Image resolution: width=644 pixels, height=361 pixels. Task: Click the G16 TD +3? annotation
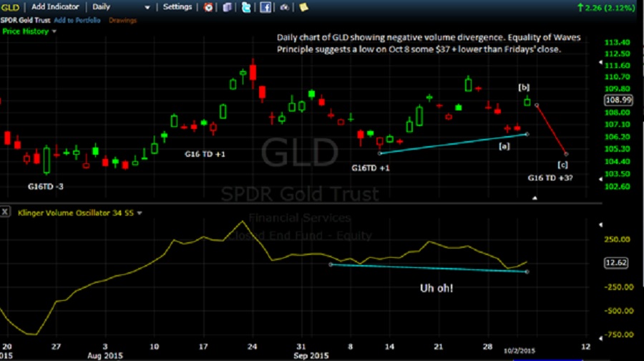pyautogui.click(x=550, y=178)
